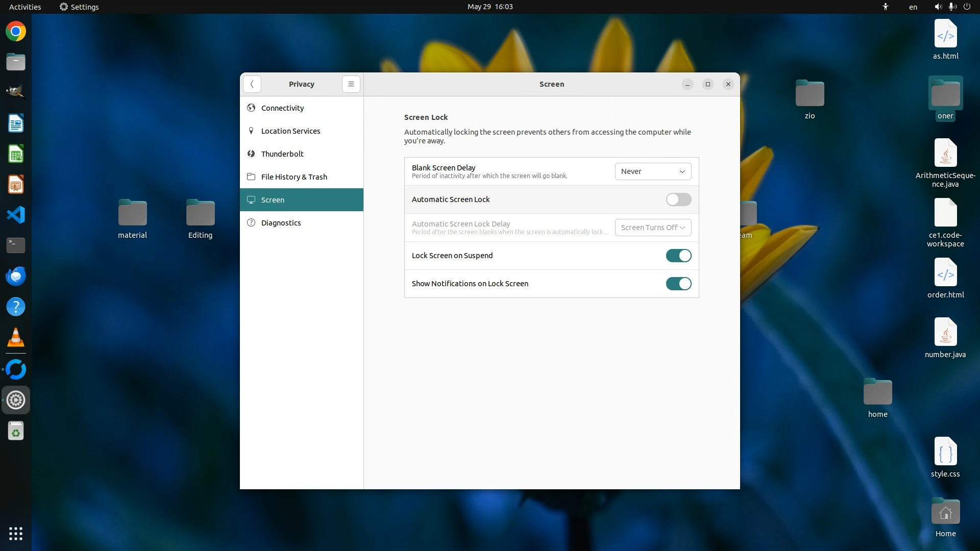The image size is (980, 551).
Task: Click the back arrow in Privacy header
Action: pos(252,84)
